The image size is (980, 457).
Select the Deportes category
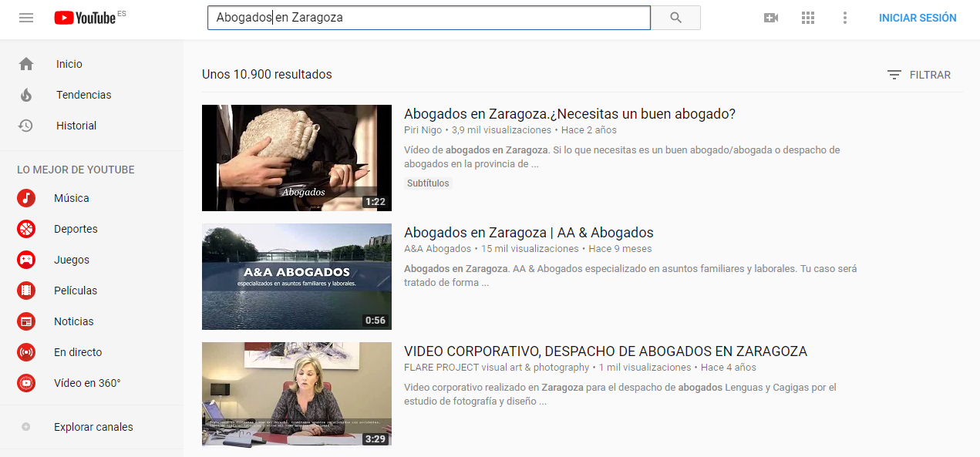74,229
